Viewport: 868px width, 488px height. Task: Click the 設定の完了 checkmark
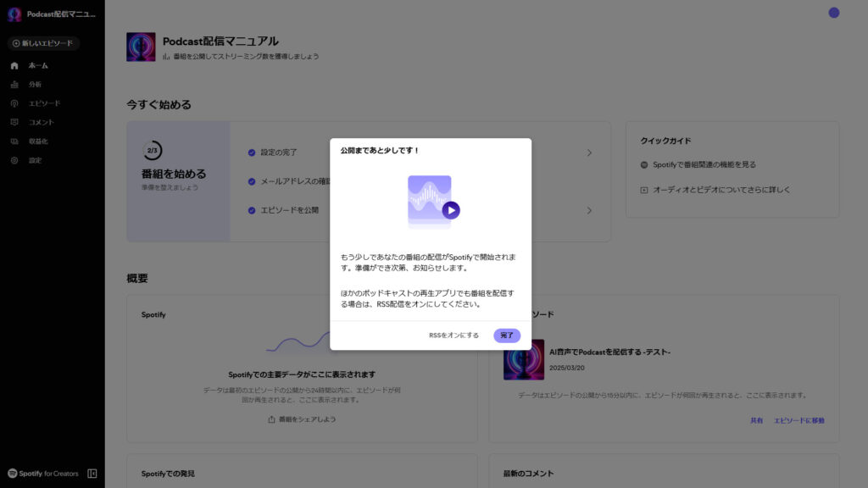pyautogui.click(x=252, y=152)
